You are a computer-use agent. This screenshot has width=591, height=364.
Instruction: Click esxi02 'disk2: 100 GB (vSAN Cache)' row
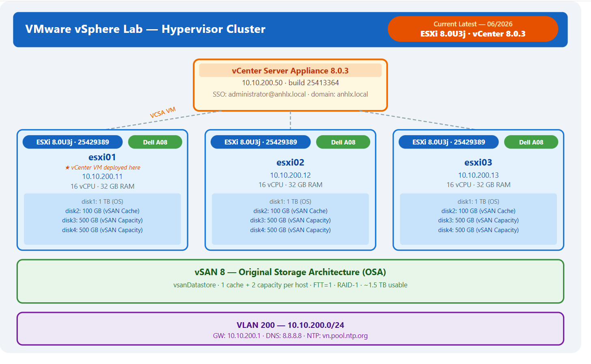(x=290, y=211)
